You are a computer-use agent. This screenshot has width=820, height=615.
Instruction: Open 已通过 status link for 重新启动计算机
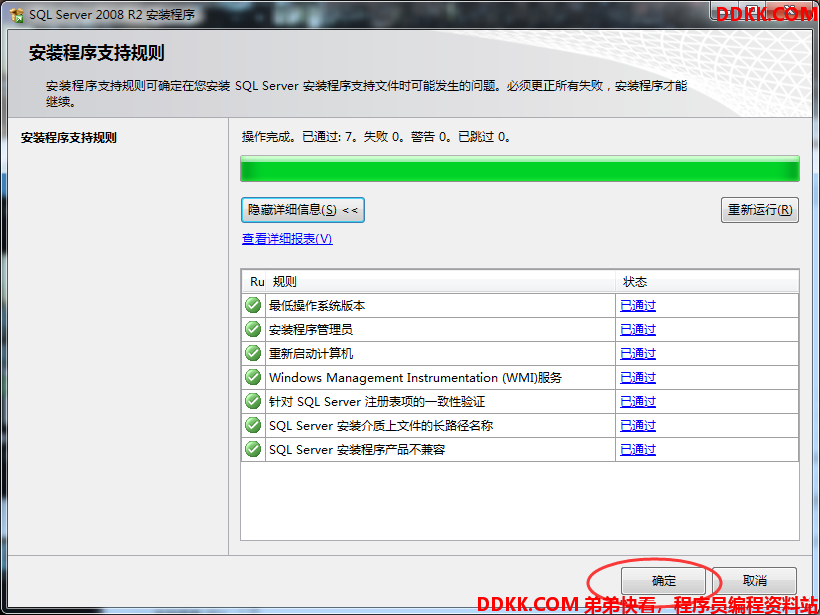tap(637, 354)
